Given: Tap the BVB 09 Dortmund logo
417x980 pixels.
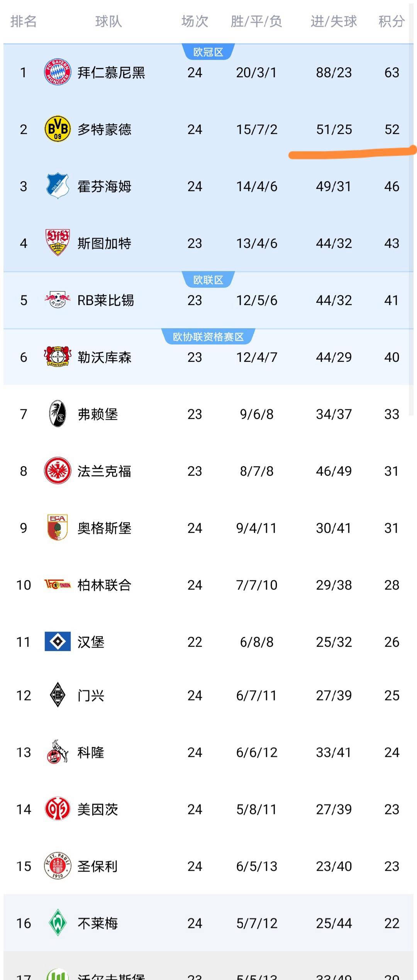Looking at the screenshot, I should (x=58, y=129).
